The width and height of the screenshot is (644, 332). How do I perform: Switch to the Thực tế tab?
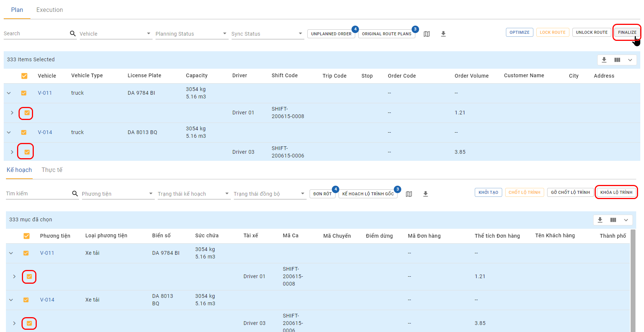(52, 170)
